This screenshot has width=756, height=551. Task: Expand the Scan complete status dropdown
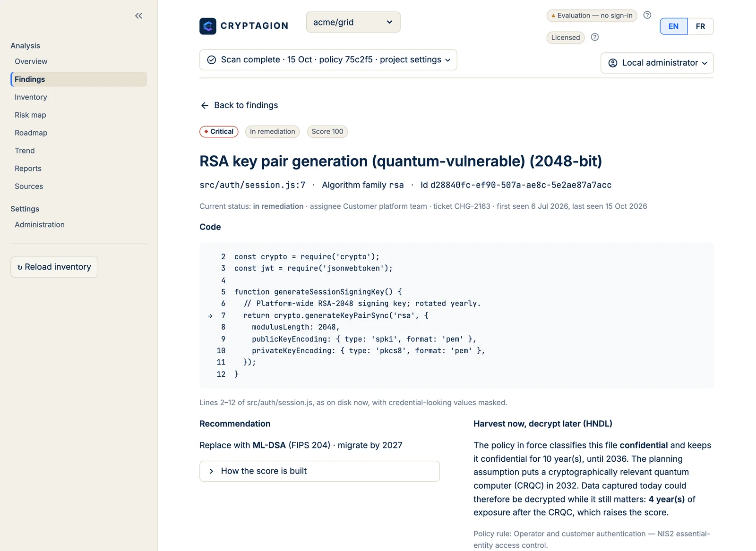328,60
